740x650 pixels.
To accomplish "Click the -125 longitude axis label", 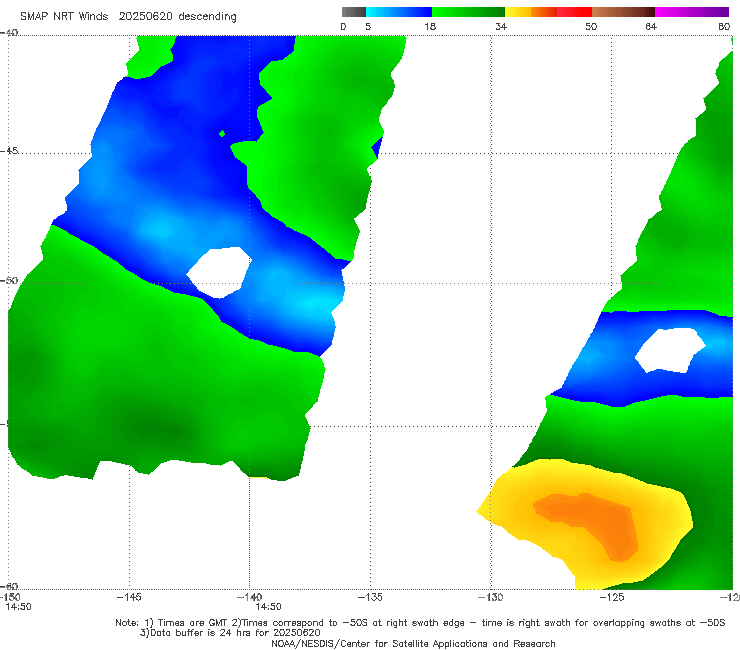I will pyautogui.click(x=612, y=597).
